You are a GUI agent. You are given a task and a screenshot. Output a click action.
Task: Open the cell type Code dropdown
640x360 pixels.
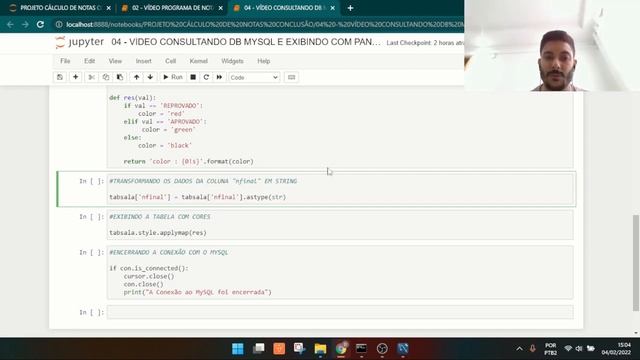pos(254,78)
